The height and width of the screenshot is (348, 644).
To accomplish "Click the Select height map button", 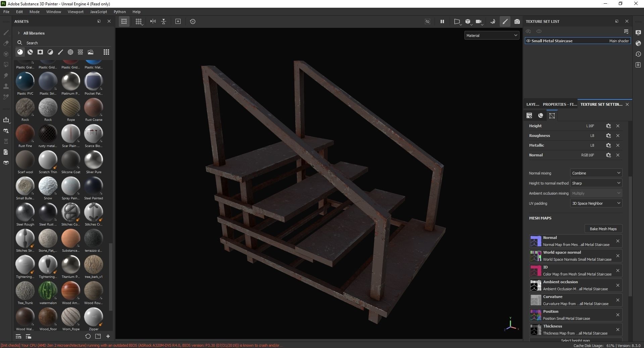I will [576, 340].
